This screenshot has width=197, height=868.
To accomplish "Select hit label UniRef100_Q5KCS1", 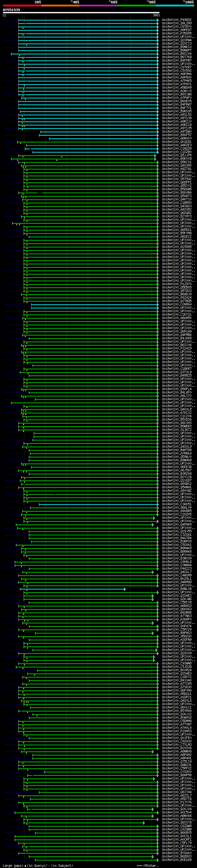I will point(177,162).
